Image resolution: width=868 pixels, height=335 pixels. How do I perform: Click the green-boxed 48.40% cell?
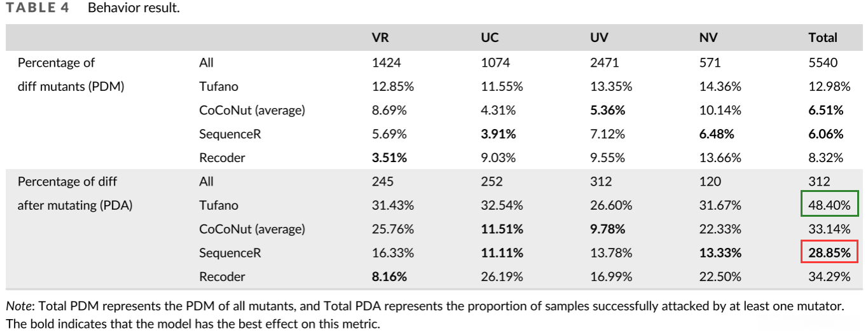(829, 205)
